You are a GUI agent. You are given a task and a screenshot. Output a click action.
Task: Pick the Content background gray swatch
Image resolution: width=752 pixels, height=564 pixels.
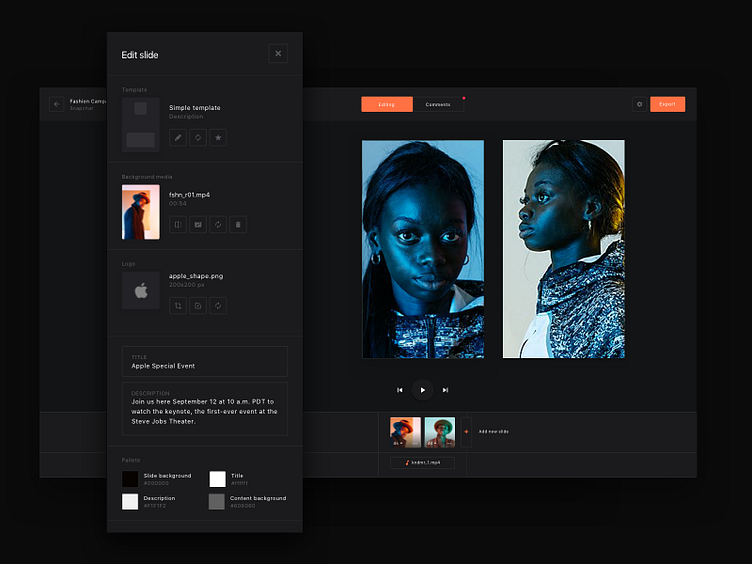point(217,502)
